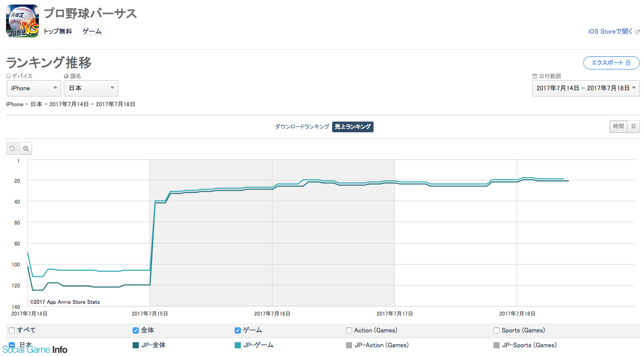Click the JP-Sports (Games) gray swatch
Image resolution: width=644 pixels, height=356 pixels.
(x=497, y=345)
